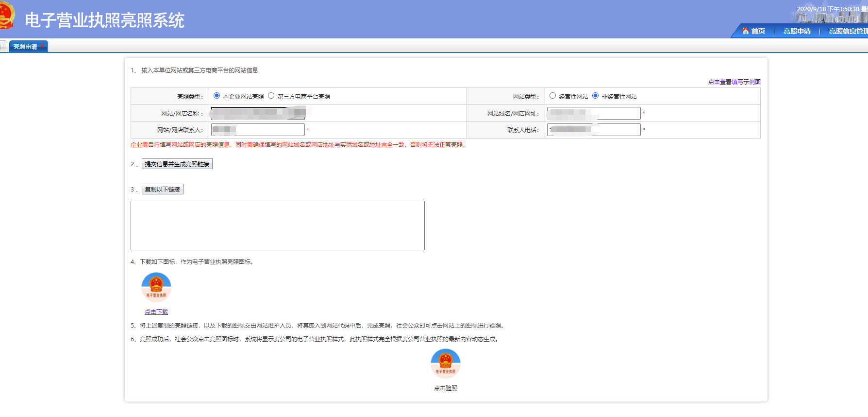This screenshot has width=868, height=417.
Task: Click into the 网站域名/网店网址 input field
Action: 616,113
